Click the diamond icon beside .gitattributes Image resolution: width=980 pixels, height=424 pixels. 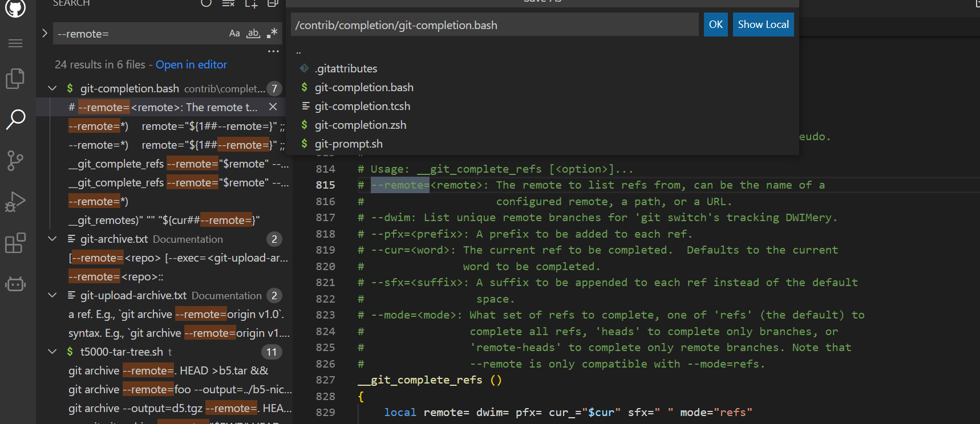(305, 68)
